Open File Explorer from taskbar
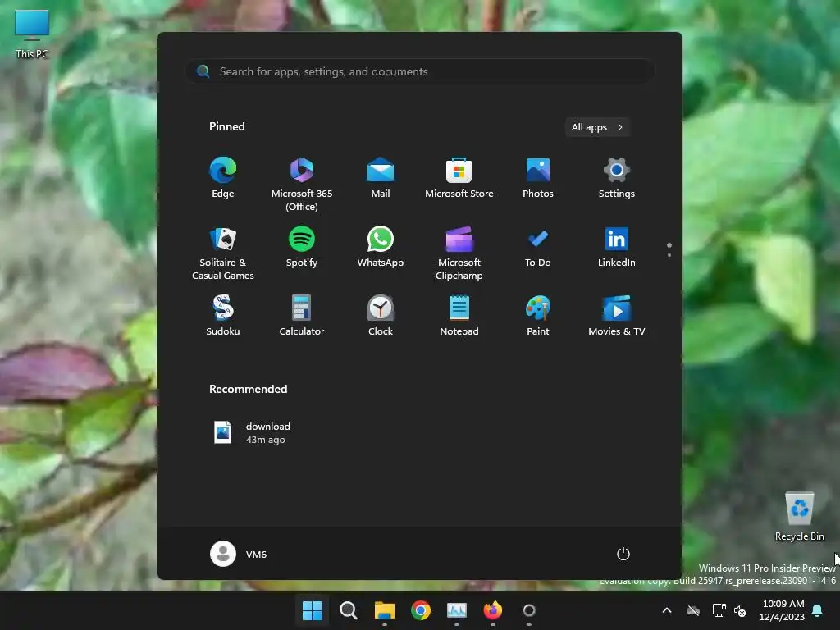Image resolution: width=840 pixels, height=630 pixels. click(x=384, y=610)
